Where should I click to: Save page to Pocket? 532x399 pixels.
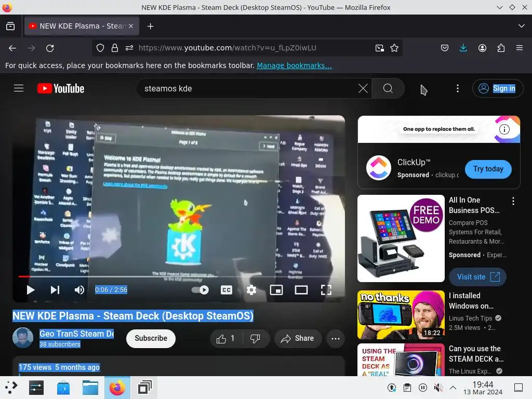tap(445, 48)
